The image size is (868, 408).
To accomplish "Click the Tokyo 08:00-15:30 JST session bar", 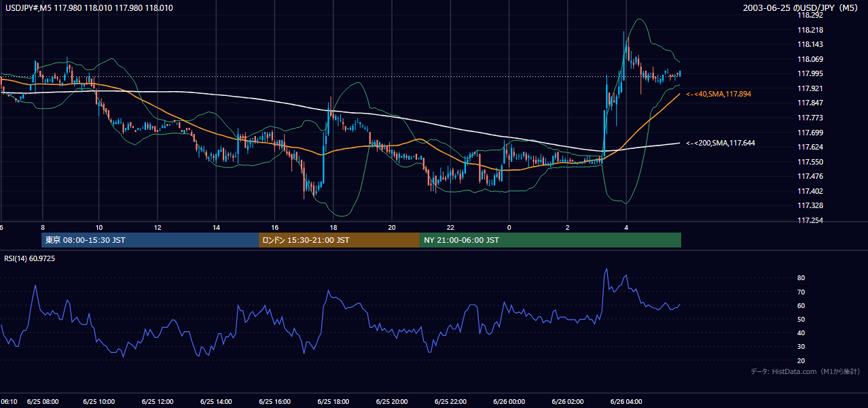I will pyautogui.click(x=150, y=240).
